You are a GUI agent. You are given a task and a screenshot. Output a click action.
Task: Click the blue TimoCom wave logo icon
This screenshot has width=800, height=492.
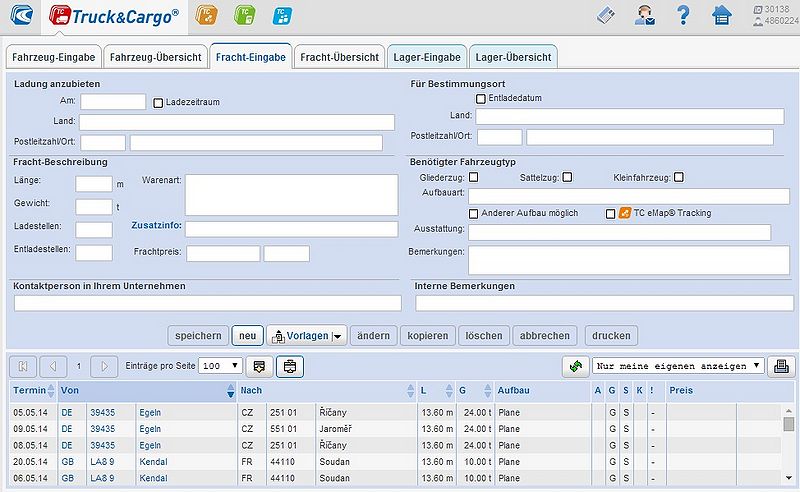pyautogui.click(x=21, y=15)
